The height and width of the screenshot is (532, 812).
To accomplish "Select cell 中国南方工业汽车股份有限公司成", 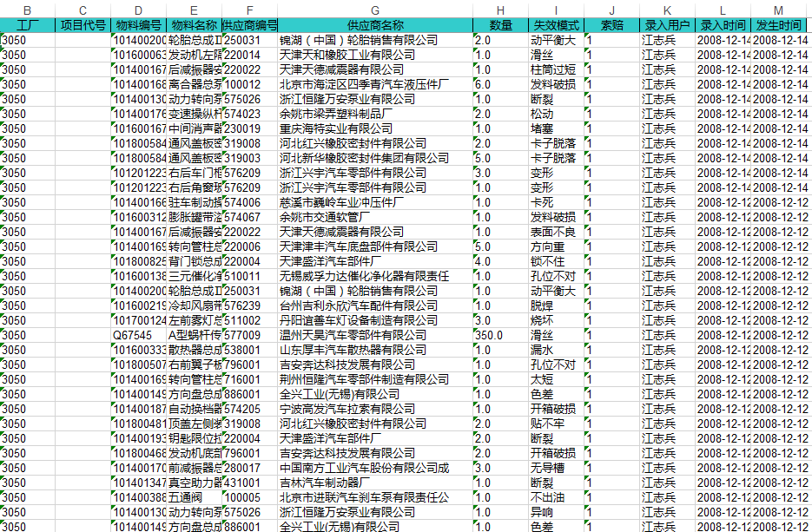I will point(375,468).
